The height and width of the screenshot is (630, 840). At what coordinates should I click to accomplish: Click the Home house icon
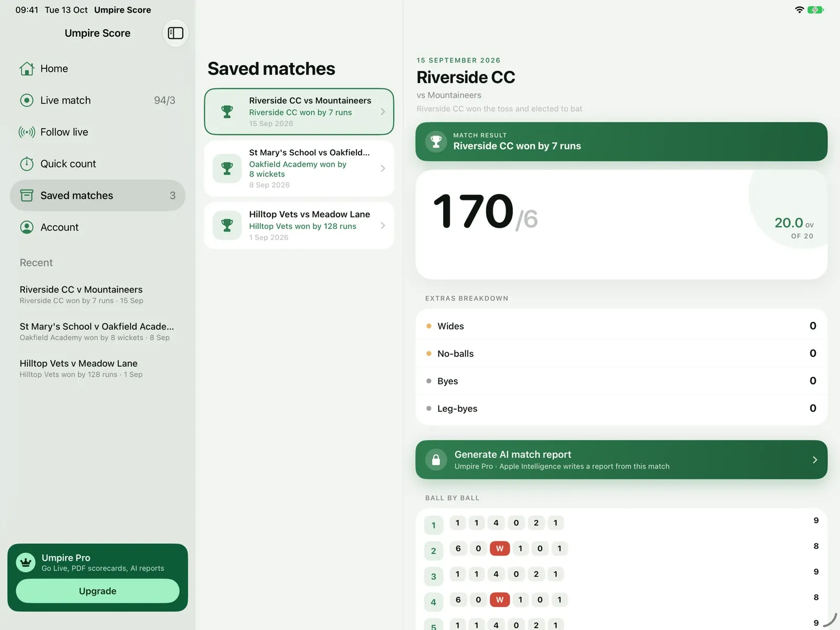27,69
